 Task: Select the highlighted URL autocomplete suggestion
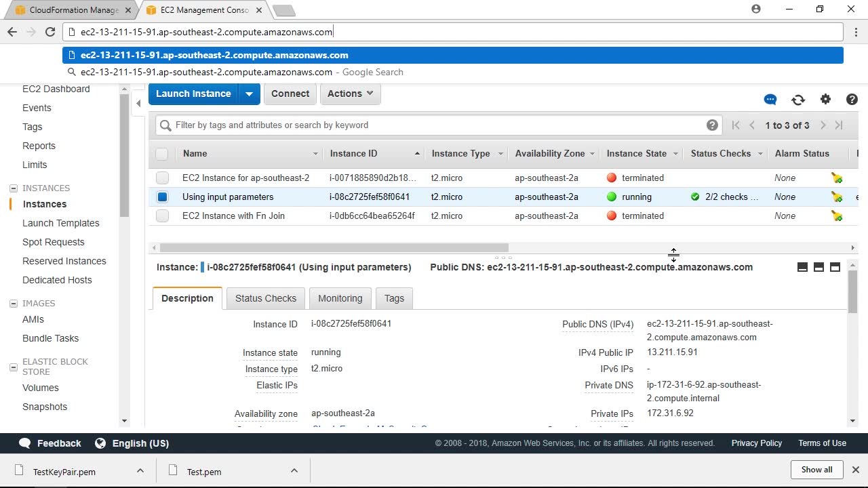click(x=453, y=56)
